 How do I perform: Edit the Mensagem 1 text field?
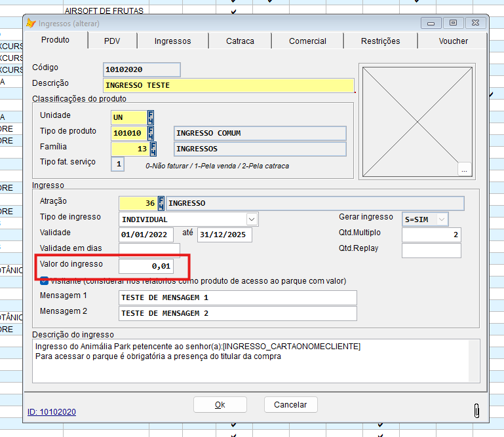[237, 297]
